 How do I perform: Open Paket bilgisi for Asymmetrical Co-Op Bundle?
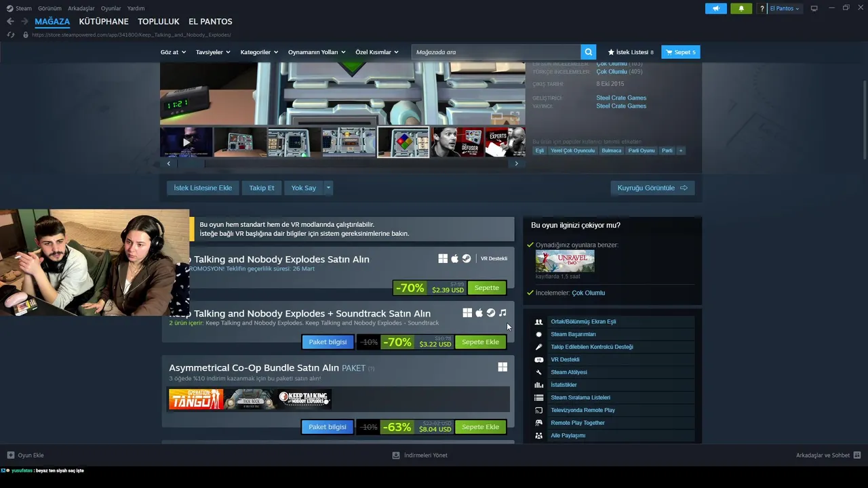click(x=328, y=427)
